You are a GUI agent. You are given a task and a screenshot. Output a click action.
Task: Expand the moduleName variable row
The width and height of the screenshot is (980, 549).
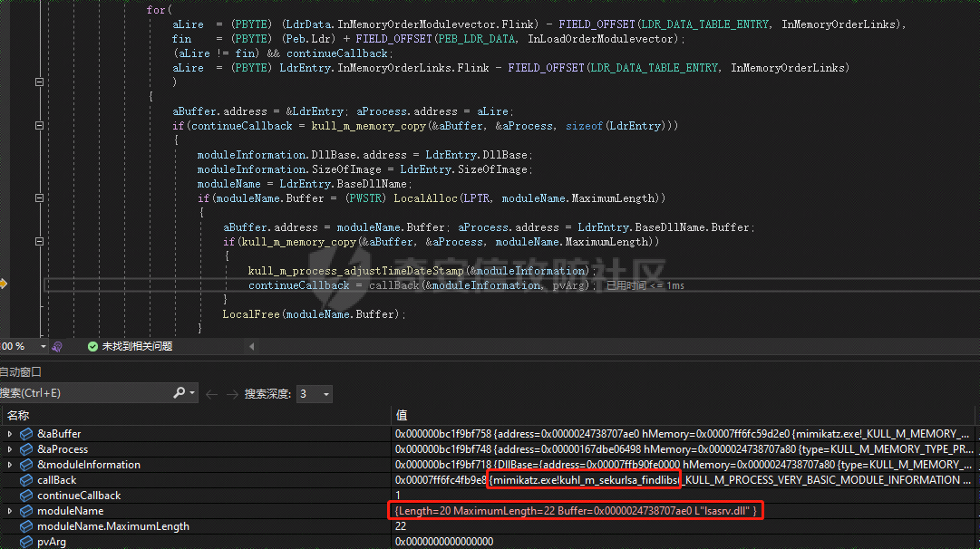tap(9, 511)
